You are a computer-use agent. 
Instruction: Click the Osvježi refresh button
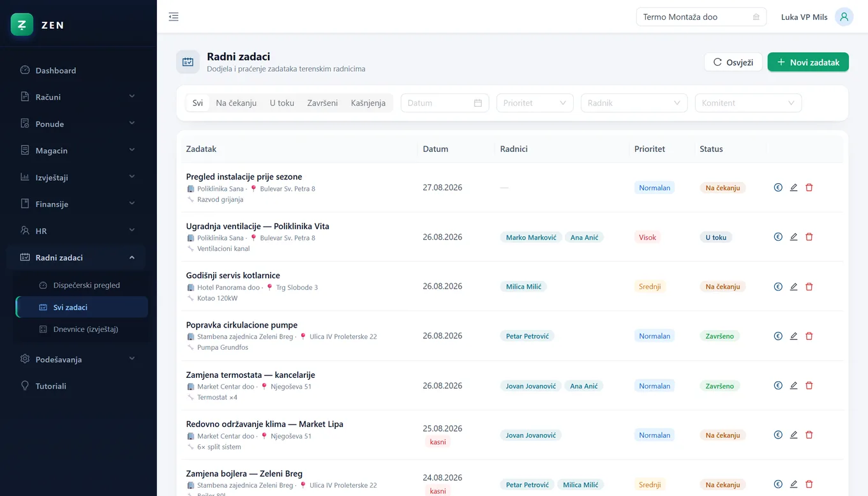[x=733, y=62]
